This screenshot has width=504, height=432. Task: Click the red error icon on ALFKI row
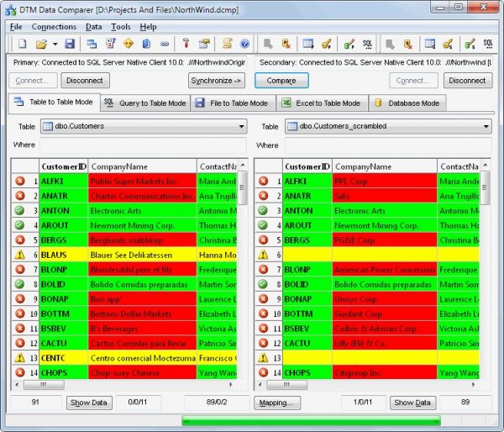pos(19,181)
